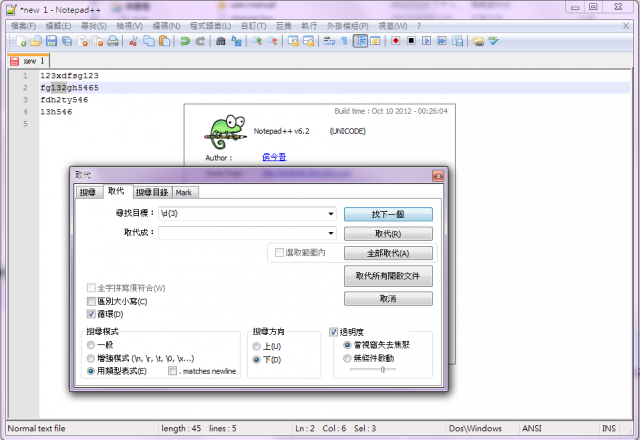The width and height of the screenshot is (640, 440).
Task: Print the document using the printer icon
Action: coord(113,41)
